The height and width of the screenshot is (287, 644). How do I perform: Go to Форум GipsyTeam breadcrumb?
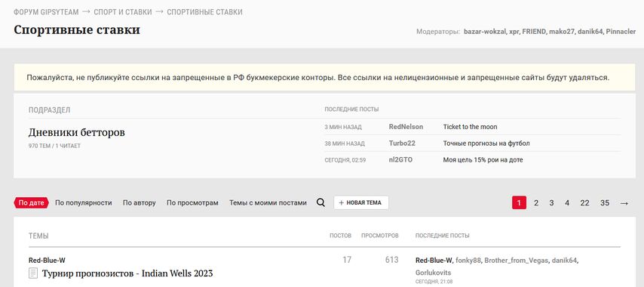[46, 12]
